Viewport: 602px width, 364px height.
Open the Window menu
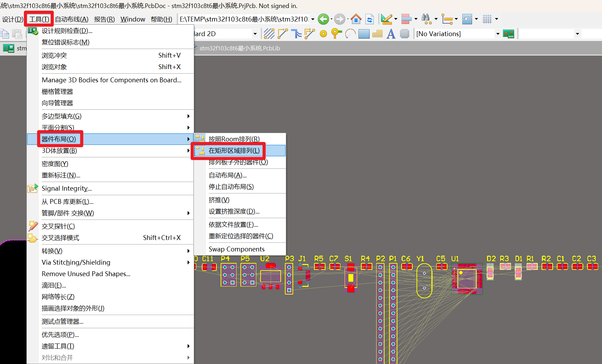tap(133, 19)
